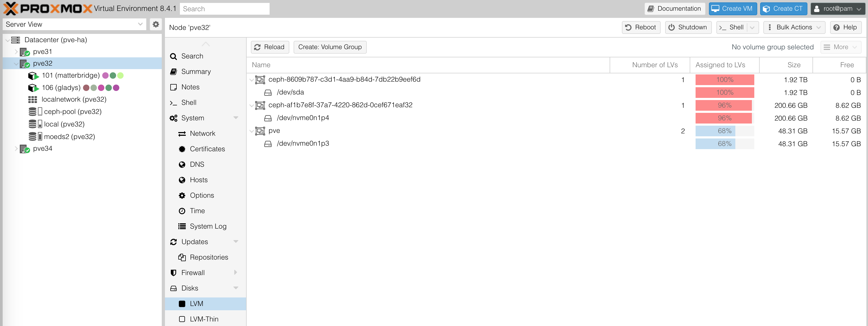Click the 101 (matterbridge) container icon
Screen dimensions: 868x326
click(x=33, y=76)
